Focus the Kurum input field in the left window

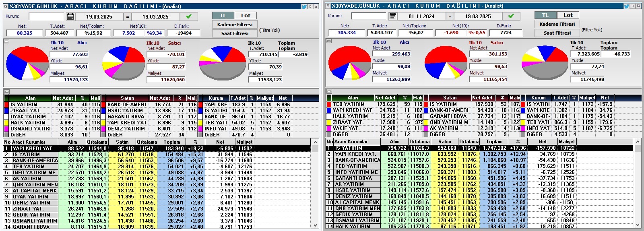[46, 16]
